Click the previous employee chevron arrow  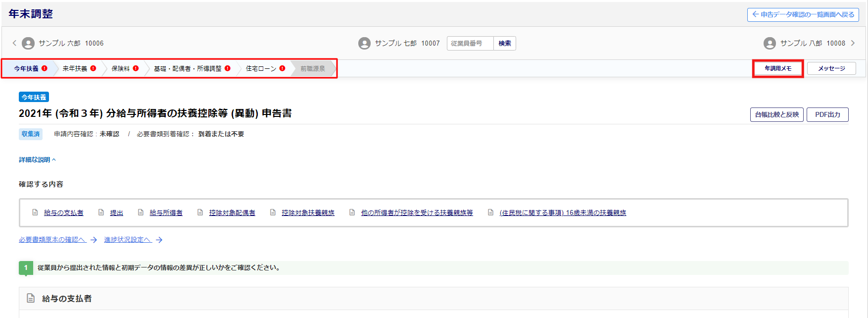click(14, 43)
